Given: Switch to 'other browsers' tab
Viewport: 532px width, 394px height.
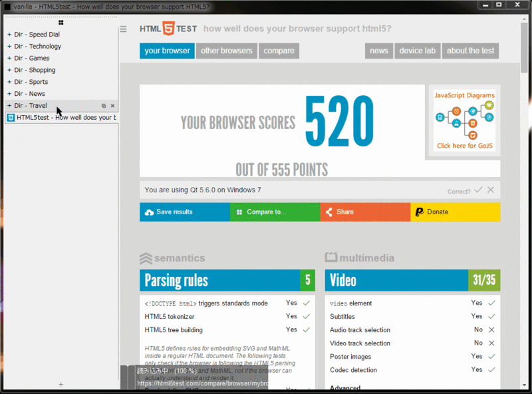Looking at the screenshot, I should point(227,51).
